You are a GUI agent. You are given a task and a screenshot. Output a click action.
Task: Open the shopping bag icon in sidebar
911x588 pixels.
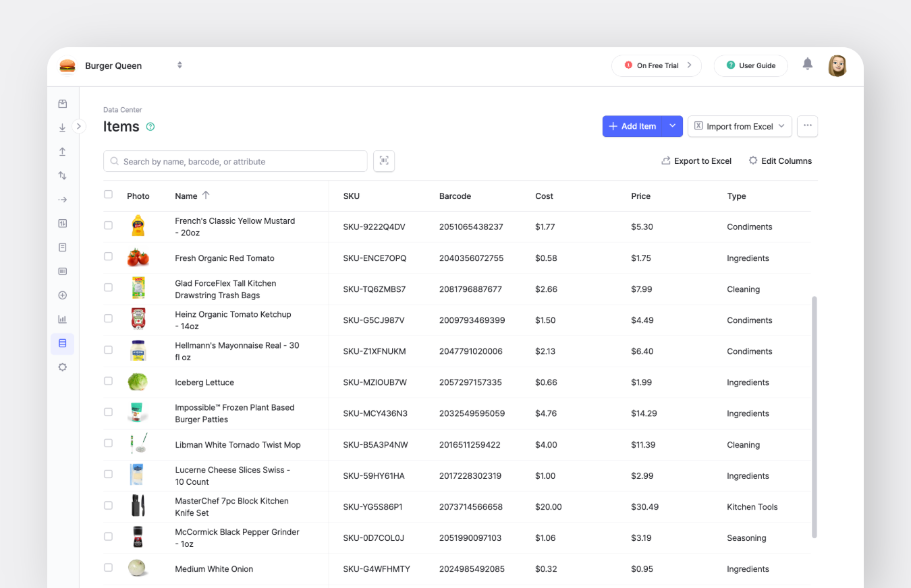click(x=62, y=103)
